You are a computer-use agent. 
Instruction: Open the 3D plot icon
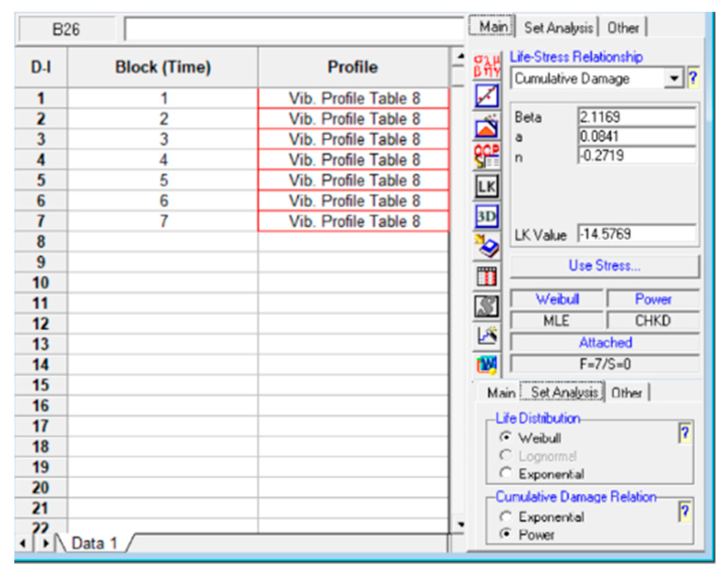click(486, 216)
